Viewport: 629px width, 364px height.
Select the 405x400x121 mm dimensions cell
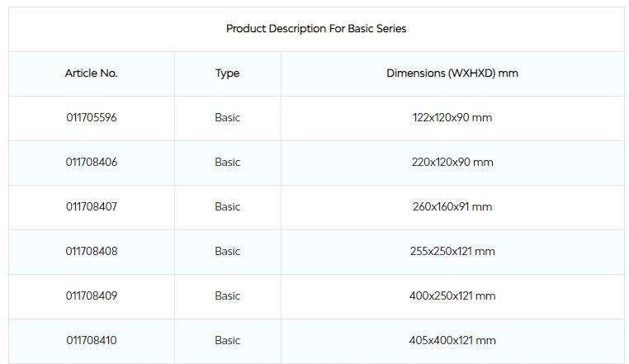click(x=452, y=341)
